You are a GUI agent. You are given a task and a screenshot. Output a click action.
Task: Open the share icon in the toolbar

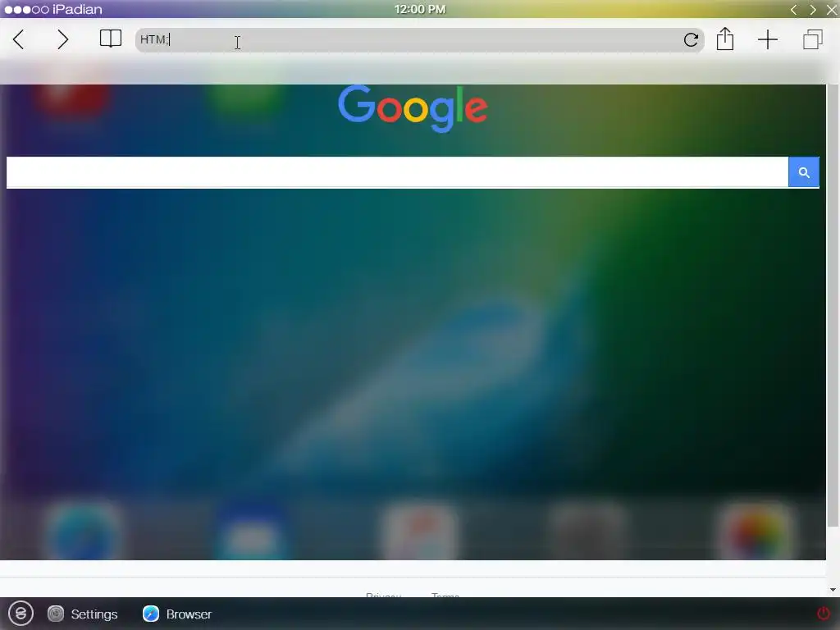[725, 39]
